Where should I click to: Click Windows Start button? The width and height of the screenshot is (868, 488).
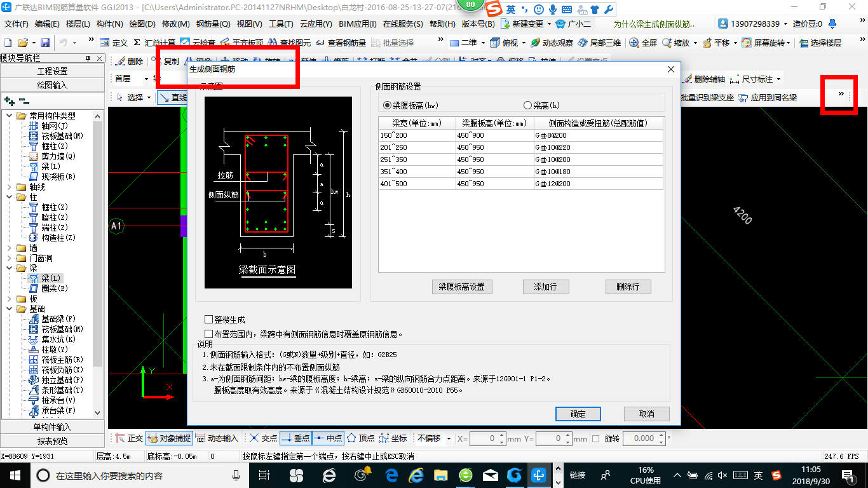tap(14, 475)
